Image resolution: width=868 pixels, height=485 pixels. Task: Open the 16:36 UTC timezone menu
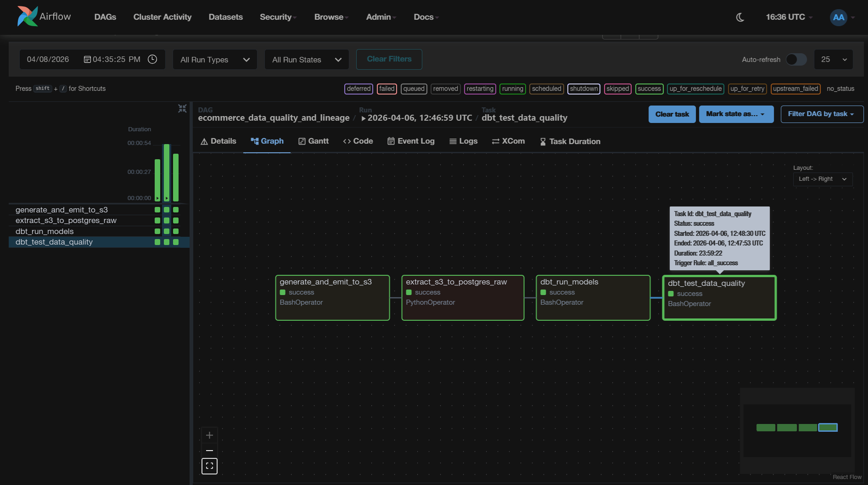point(789,17)
